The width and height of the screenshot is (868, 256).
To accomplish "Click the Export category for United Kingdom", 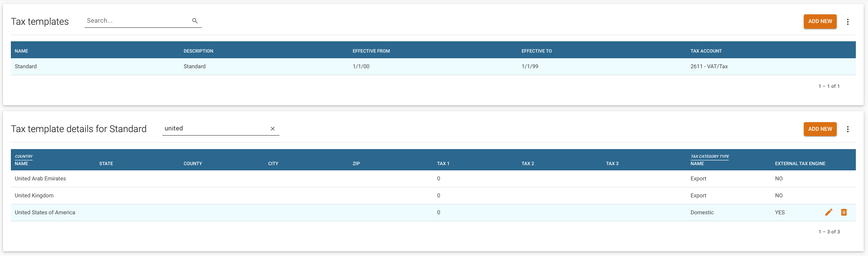I will coord(698,196).
